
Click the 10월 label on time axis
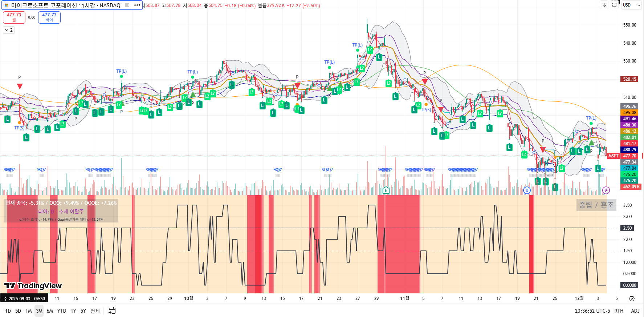pos(188,298)
